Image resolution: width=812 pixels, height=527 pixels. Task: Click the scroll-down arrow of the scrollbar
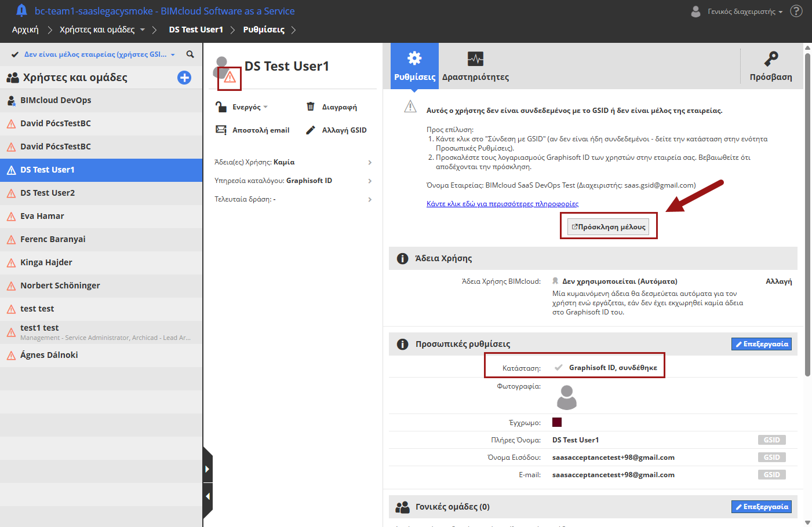pos(807,522)
